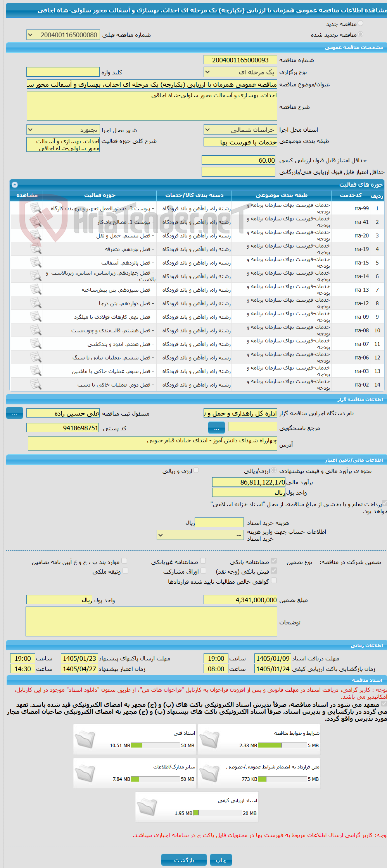Sort by طبقه بندی موضوعی column header
Image resolution: width=387 pixels, height=868 pixels.
[x=282, y=195]
